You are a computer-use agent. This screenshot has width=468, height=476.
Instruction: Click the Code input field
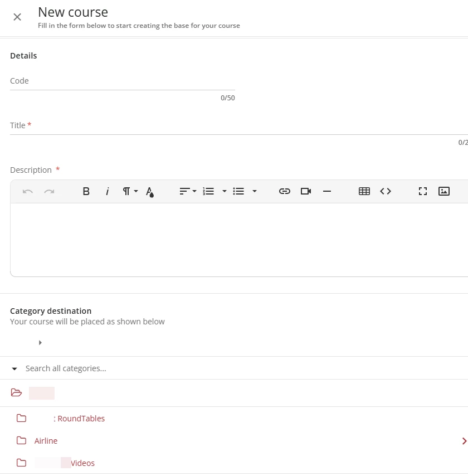coord(123,81)
